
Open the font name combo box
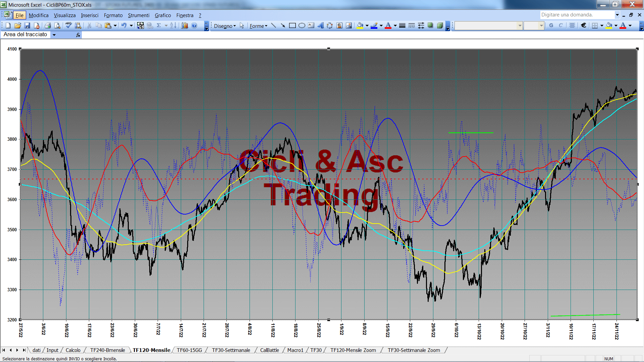pyautogui.click(x=489, y=25)
